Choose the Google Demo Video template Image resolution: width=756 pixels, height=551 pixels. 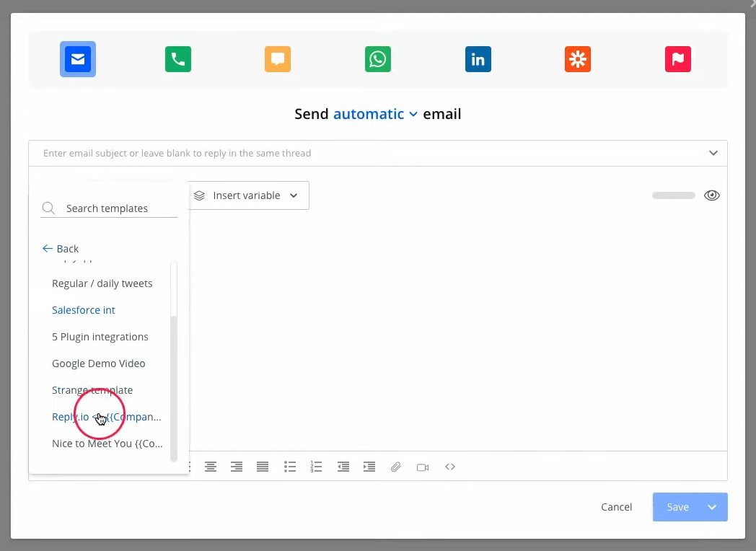coord(98,363)
